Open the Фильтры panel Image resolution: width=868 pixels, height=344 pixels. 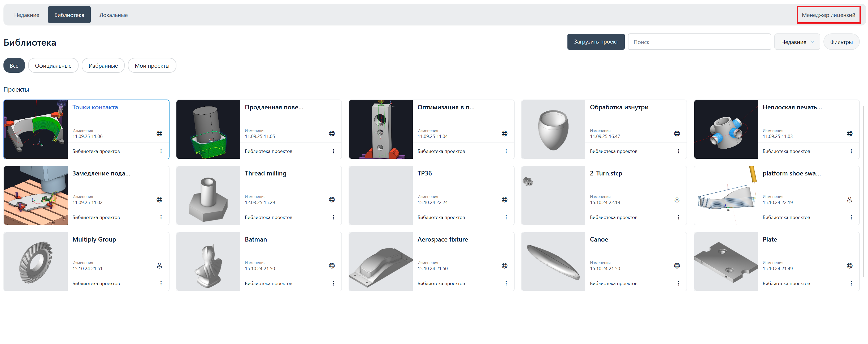pos(841,42)
